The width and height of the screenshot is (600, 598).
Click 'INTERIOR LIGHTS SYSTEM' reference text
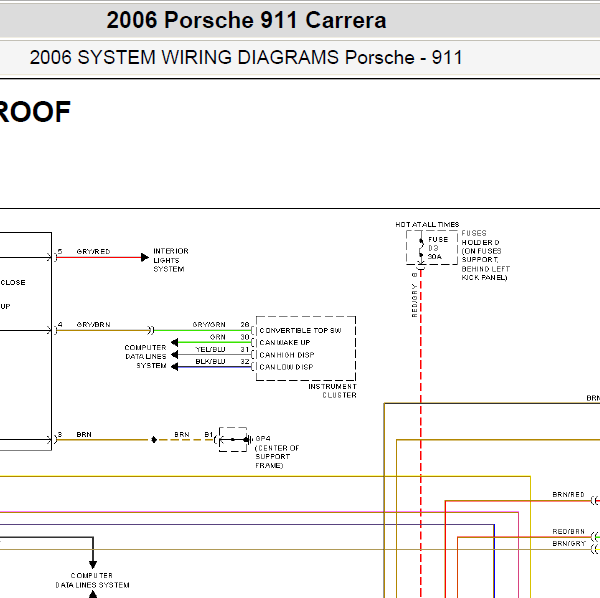tap(171, 260)
